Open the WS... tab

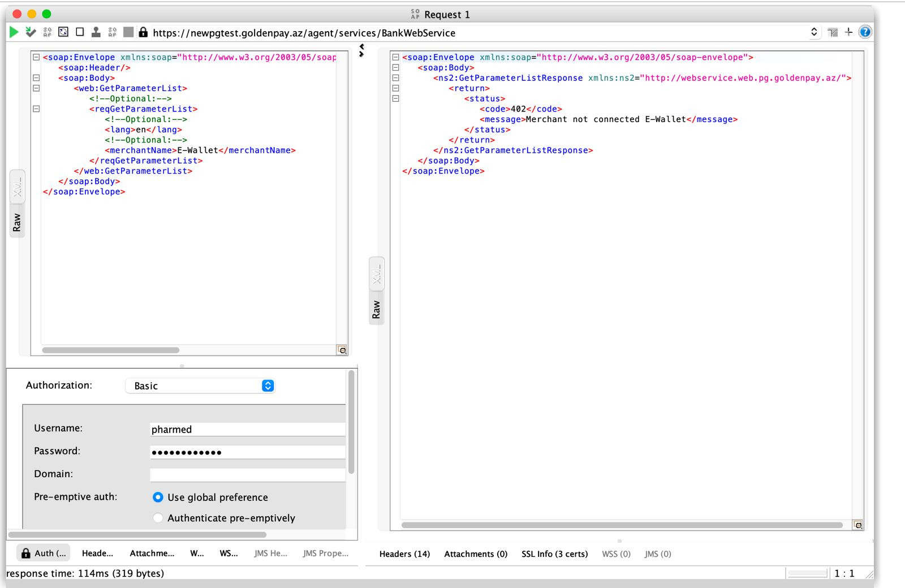(229, 554)
